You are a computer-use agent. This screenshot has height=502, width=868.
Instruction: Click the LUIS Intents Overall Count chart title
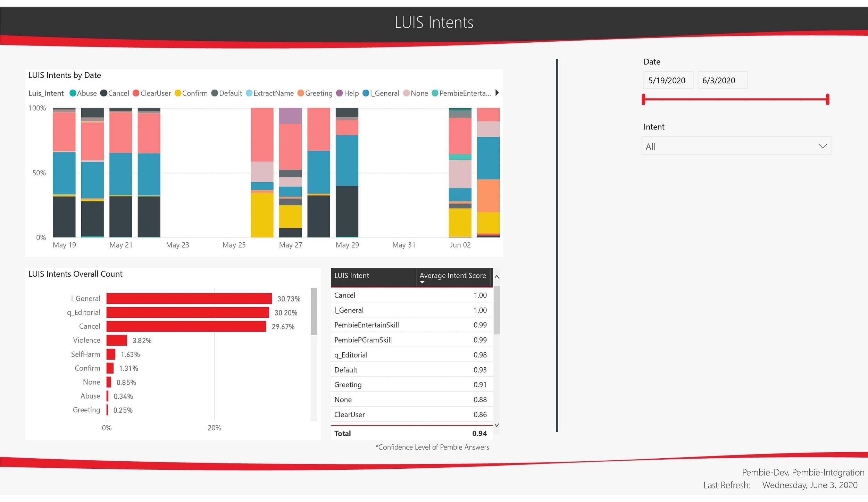(x=75, y=274)
